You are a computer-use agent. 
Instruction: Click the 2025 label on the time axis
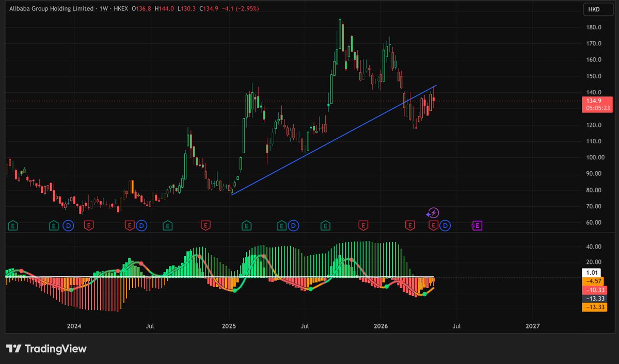coord(229,326)
